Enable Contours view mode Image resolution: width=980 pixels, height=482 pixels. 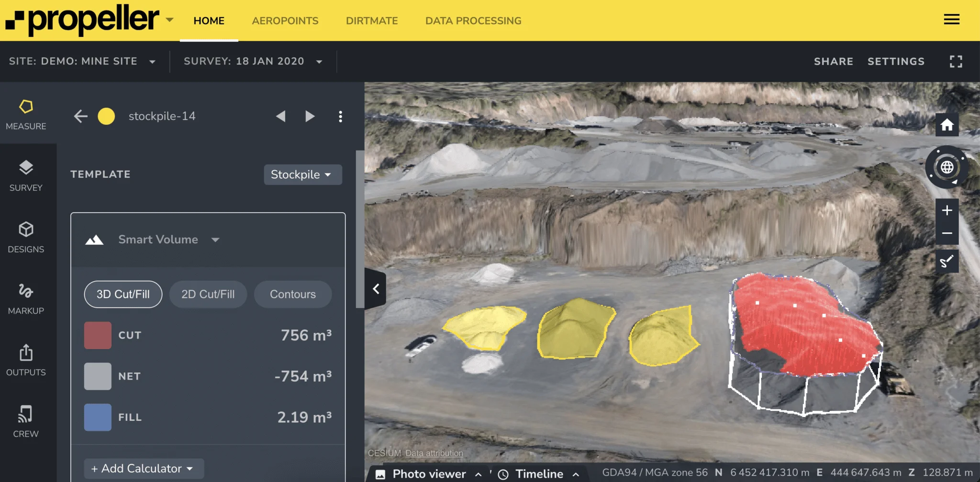coord(292,294)
